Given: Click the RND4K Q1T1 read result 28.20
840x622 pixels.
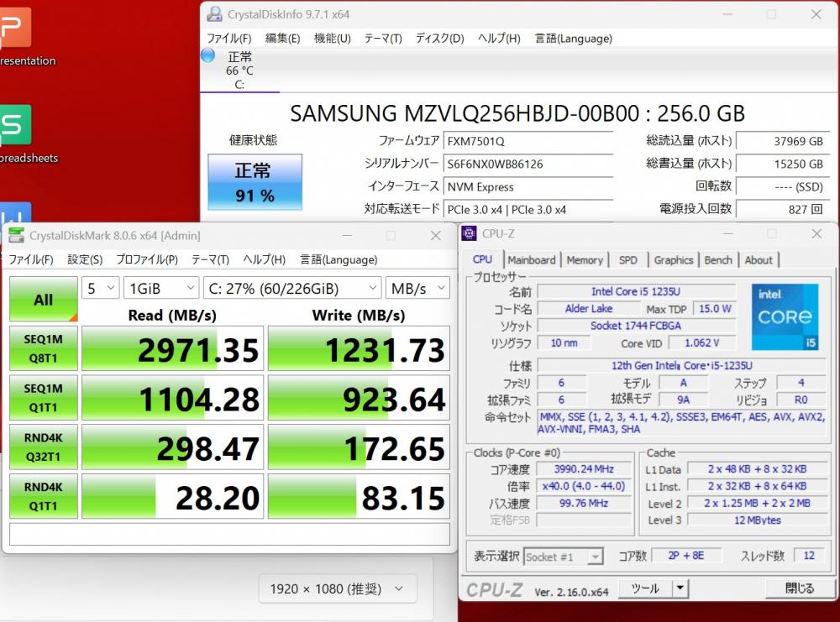Looking at the screenshot, I should [172, 496].
